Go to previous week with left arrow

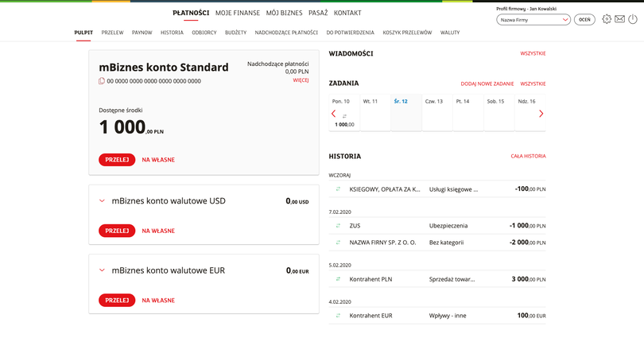click(x=333, y=114)
